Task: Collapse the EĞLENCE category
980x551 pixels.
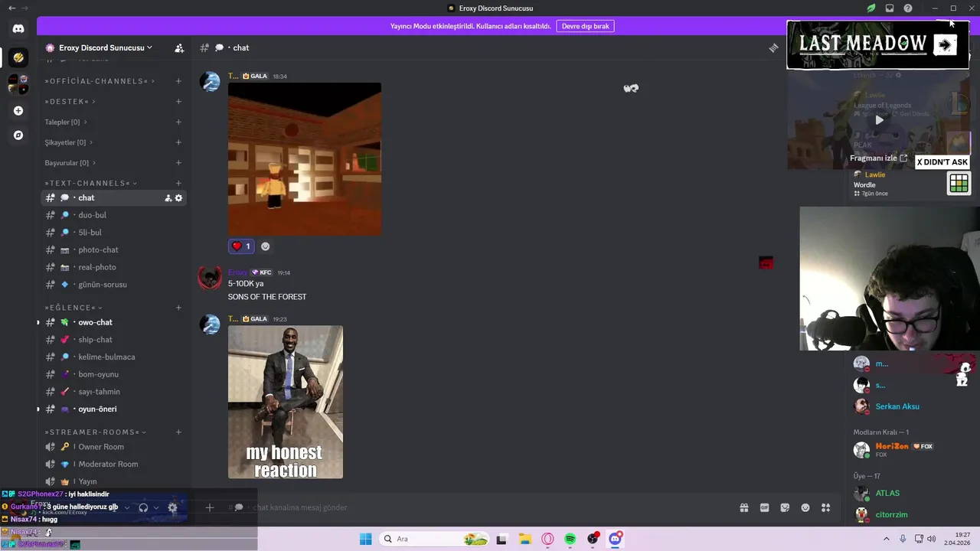Action: [73, 308]
